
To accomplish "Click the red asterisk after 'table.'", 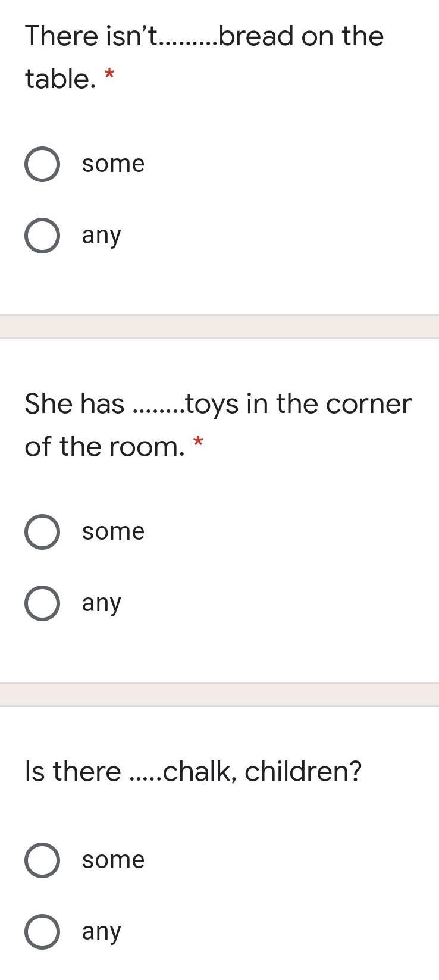I will point(109,74).
